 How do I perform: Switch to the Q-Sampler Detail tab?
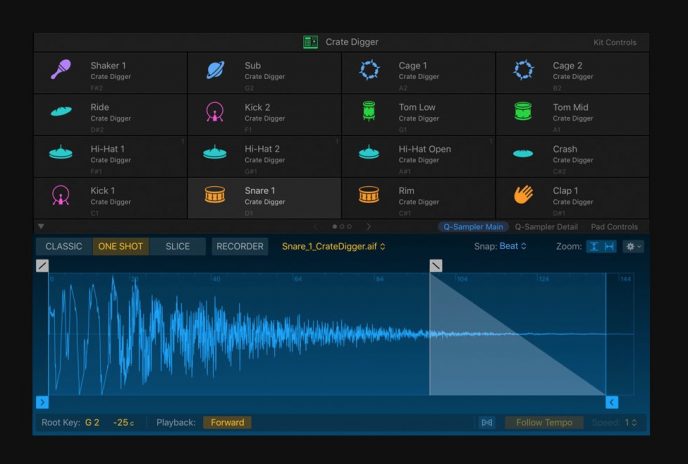point(546,227)
